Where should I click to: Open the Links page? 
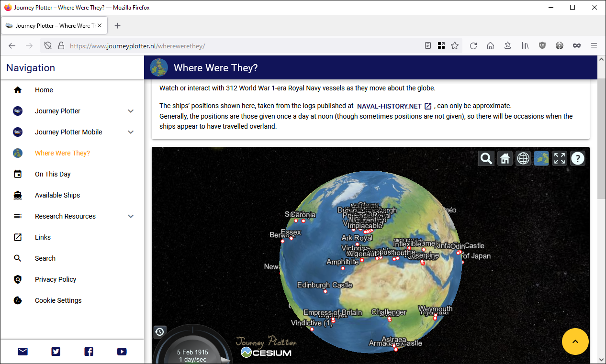pyautogui.click(x=72, y=237)
